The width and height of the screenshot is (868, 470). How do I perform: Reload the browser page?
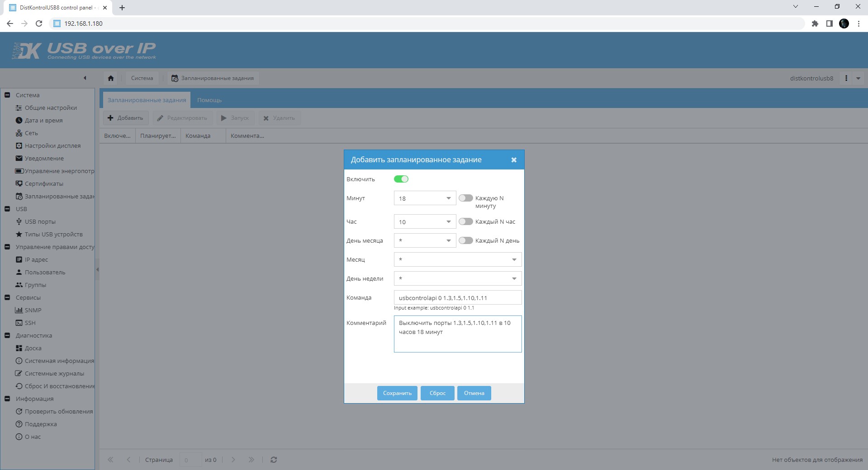(x=39, y=23)
